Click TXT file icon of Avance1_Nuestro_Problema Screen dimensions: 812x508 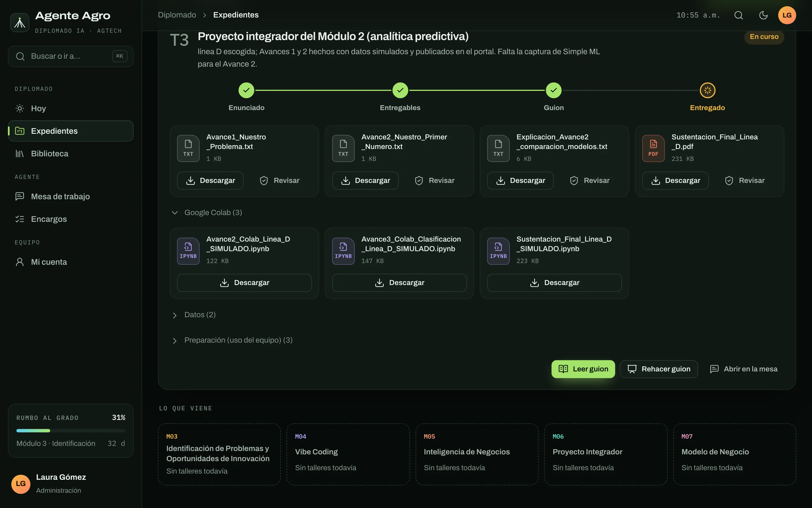click(188, 148)
